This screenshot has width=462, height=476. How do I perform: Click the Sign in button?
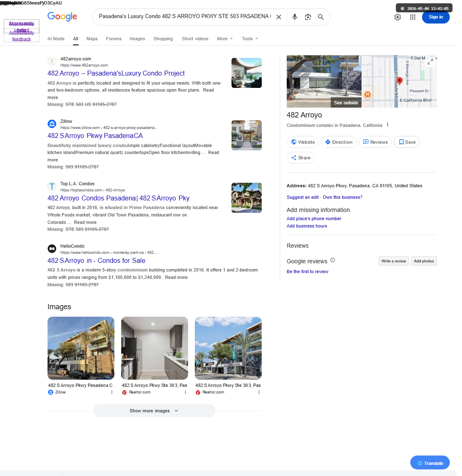tap(436, 17)
